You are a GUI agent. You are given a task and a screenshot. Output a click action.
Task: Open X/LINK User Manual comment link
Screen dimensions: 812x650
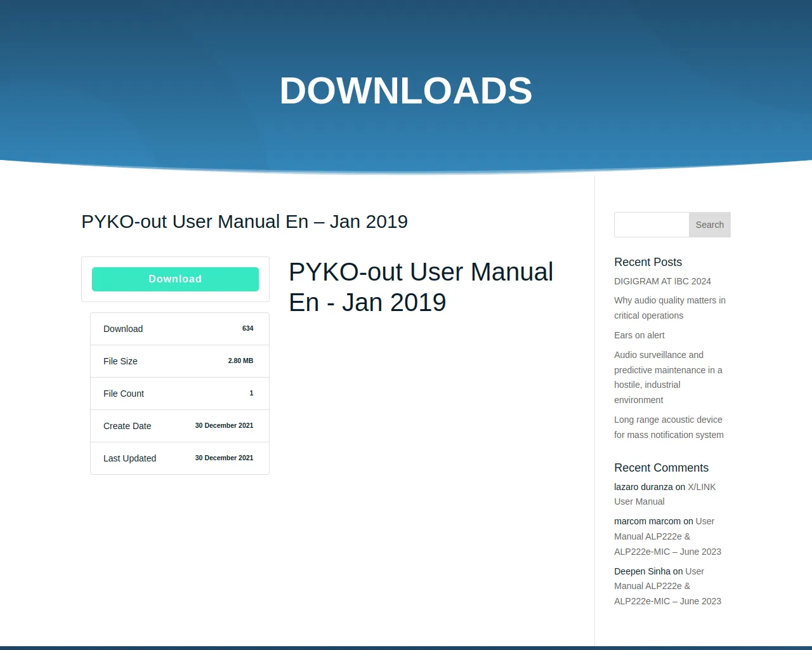click(665, 494)
